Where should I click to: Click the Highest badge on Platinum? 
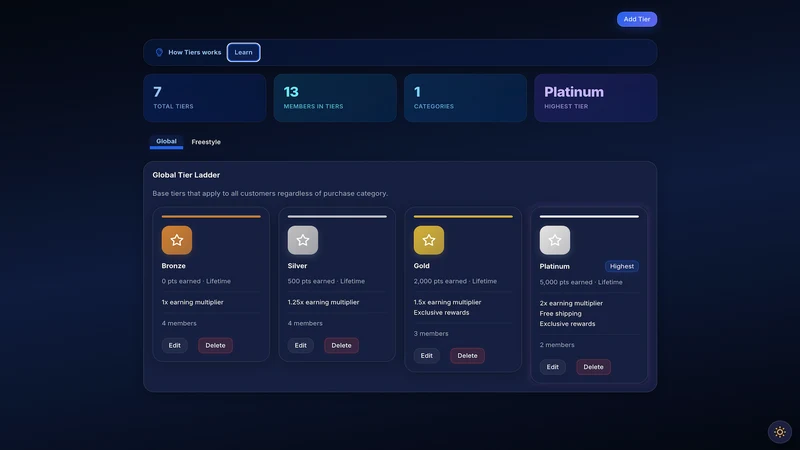[621, 266]
